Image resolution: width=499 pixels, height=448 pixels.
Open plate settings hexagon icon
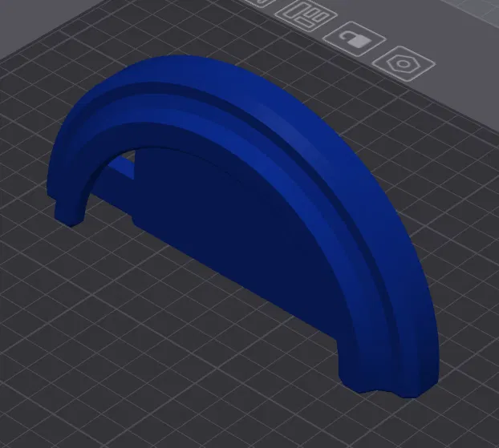(x=404, y=63)
